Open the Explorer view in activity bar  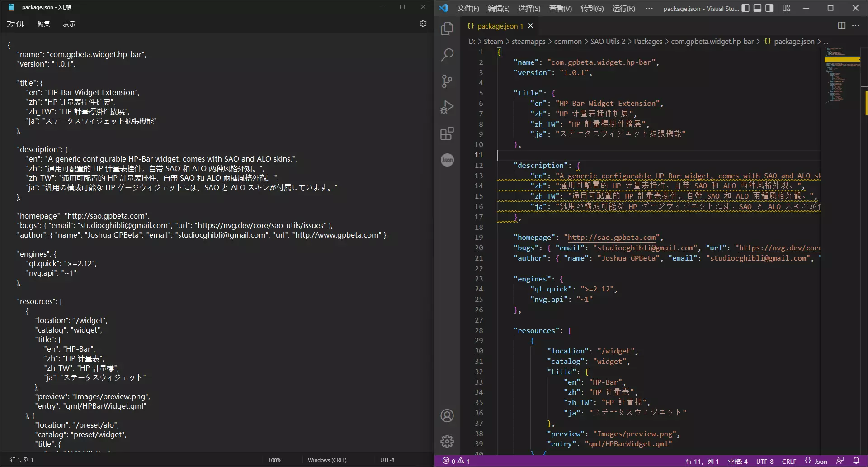tap(447, 29)
